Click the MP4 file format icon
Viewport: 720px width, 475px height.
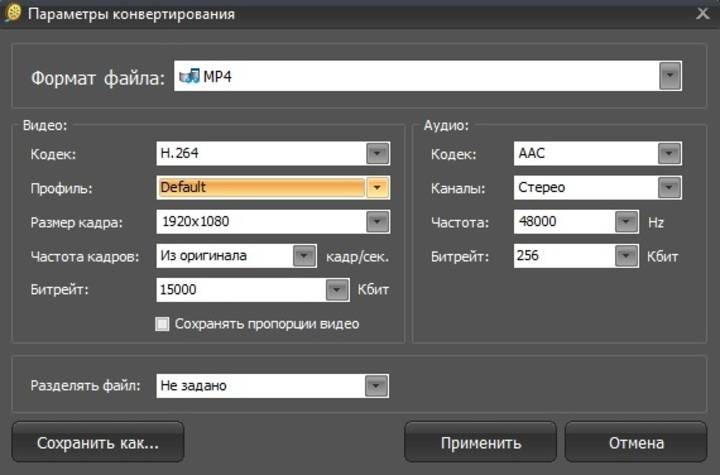pyautogui.click(x=189, y=76)
